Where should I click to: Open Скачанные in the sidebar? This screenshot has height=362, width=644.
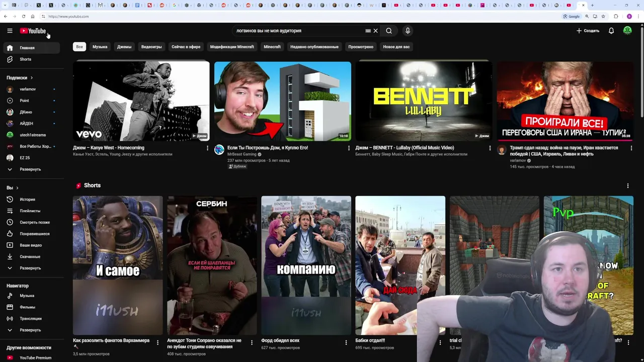pos(31,256)
